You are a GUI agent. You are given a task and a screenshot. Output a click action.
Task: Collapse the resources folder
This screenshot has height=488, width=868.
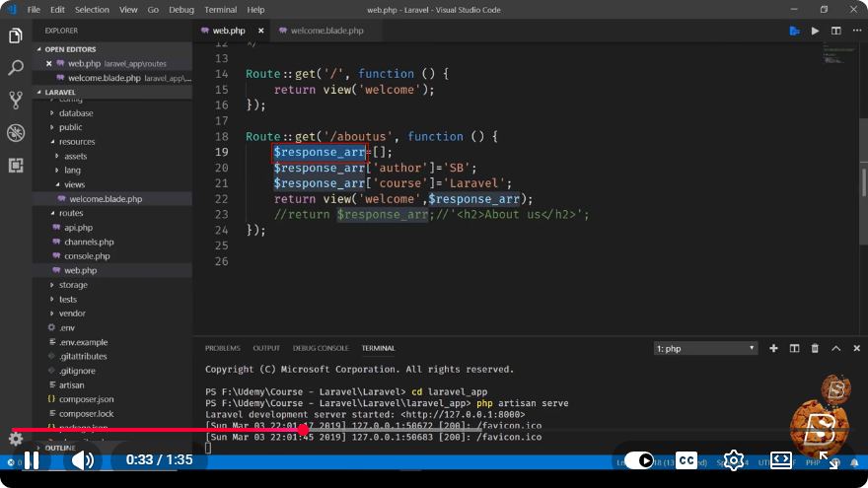77,142
